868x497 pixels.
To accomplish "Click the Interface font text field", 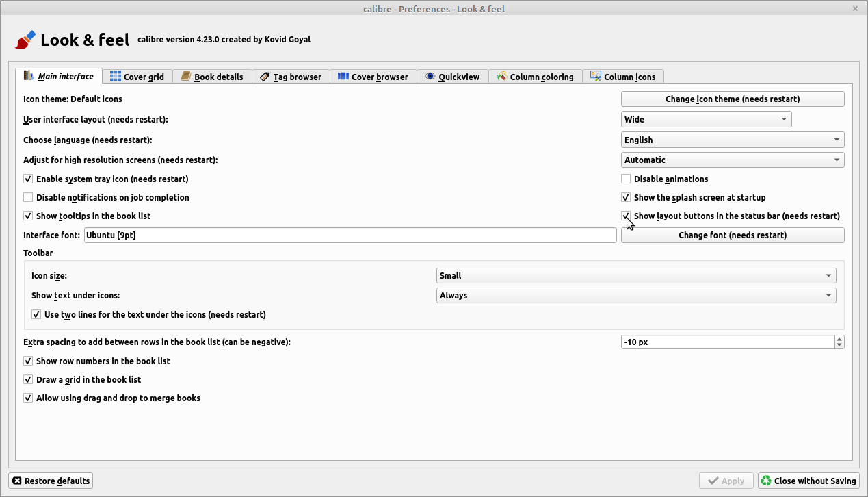I will [350, 235].
